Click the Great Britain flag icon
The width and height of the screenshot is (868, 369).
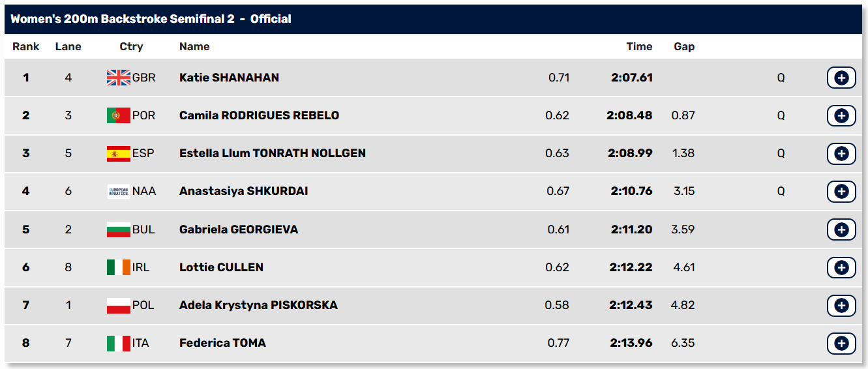pyautogui.click(x=119, y=78)
